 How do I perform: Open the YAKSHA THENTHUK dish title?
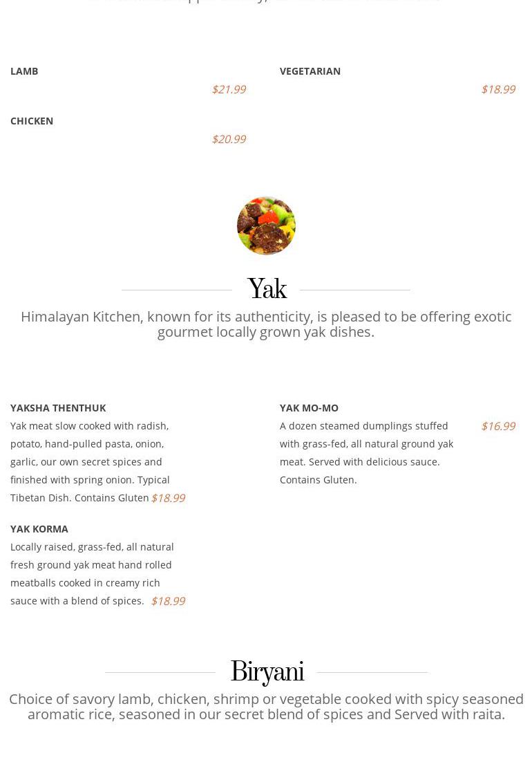[58, 407]
